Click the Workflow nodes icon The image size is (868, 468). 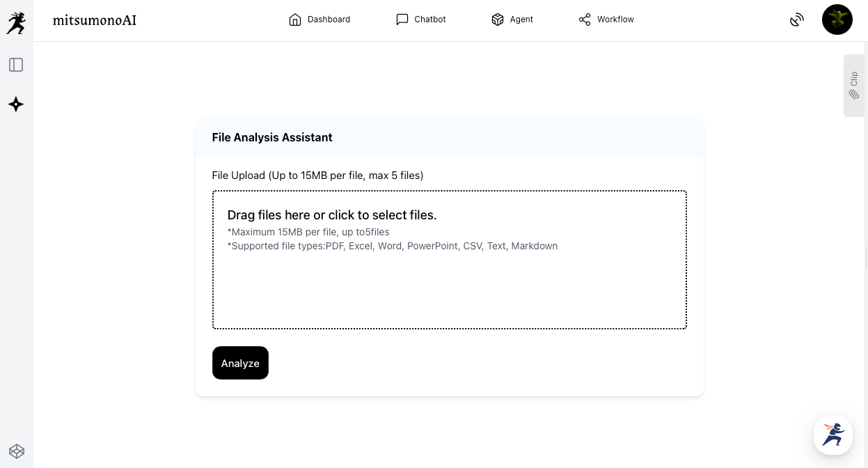tap(585, 19)
